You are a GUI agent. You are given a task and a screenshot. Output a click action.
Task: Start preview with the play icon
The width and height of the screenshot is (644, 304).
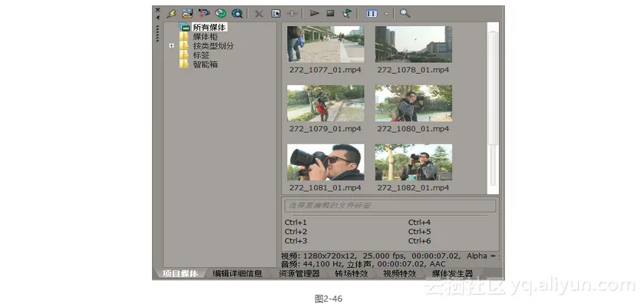315,13
